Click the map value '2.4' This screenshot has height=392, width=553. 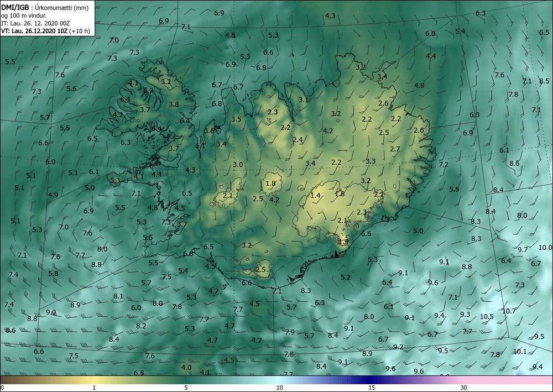point(298,140)
